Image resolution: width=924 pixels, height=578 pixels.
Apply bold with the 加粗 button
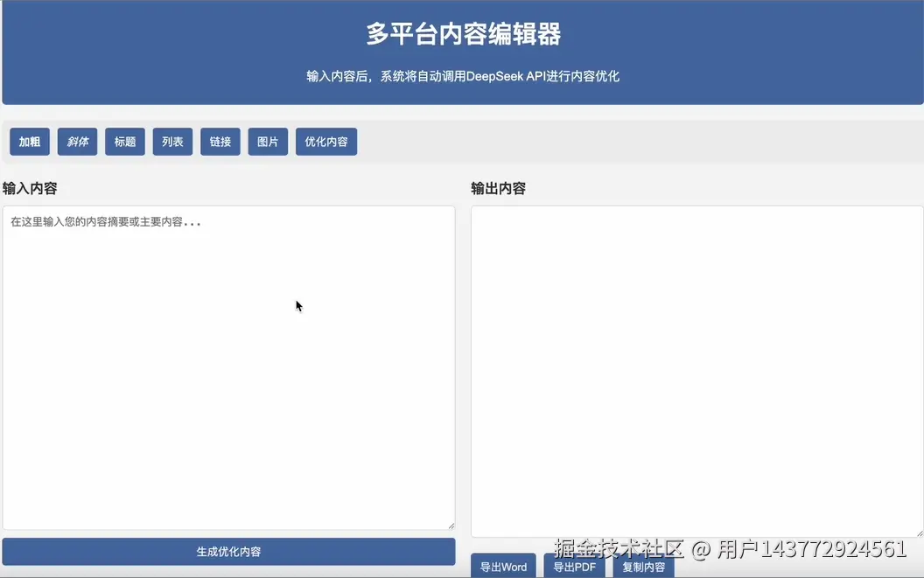[x=30, y=142]
